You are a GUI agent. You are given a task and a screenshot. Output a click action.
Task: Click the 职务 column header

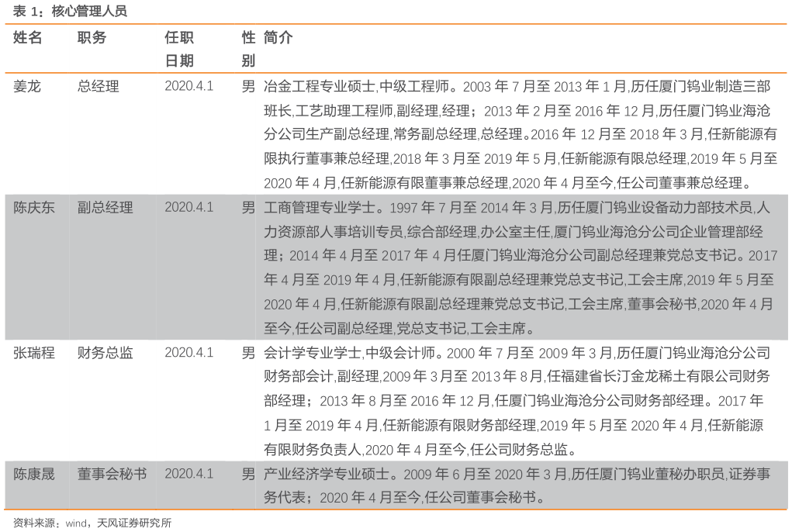92,38
